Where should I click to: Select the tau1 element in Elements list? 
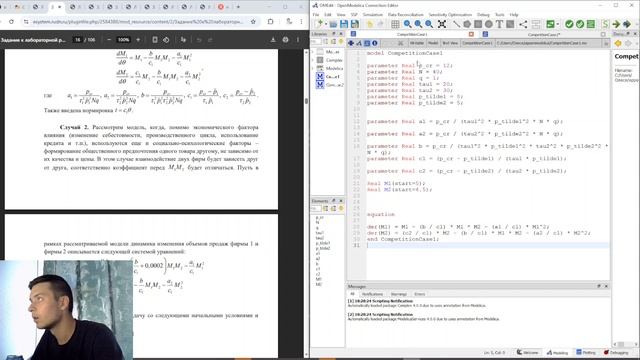click(320, 233)
